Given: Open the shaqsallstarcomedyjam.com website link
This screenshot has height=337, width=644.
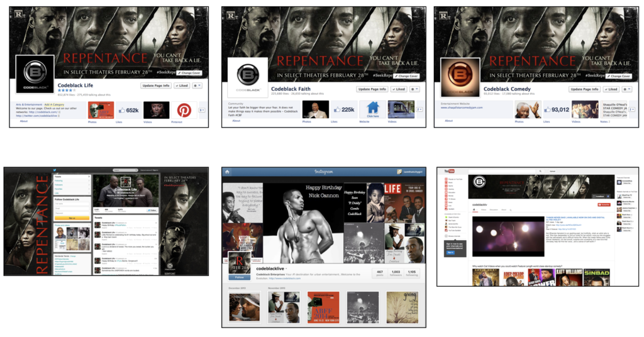Looking at the screenshot, I should click(x=462, y=108).
